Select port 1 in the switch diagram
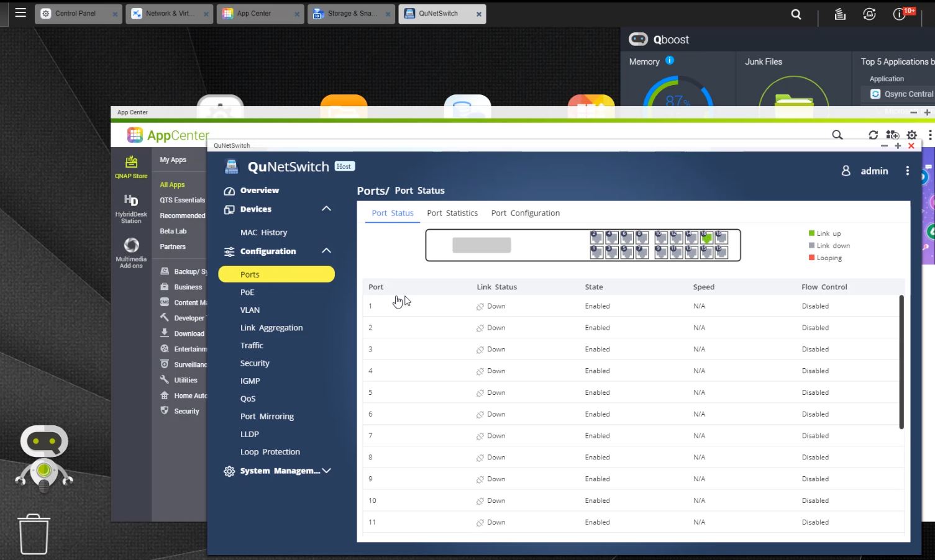935x560 pixels. click(x=596, y=251)
